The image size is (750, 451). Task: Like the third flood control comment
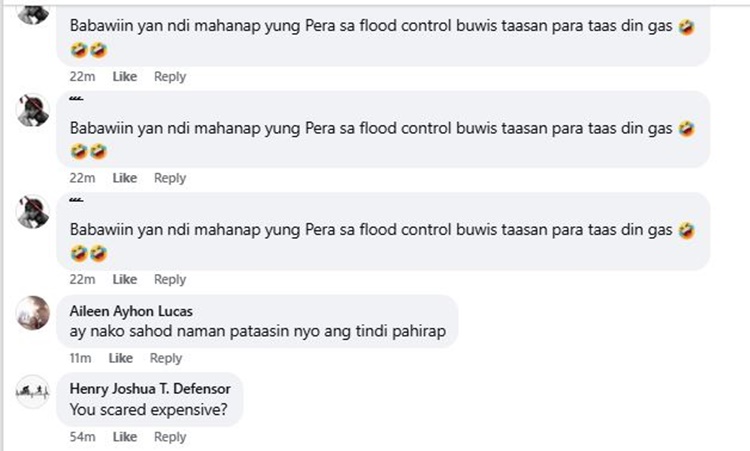[x=124, y=280]
